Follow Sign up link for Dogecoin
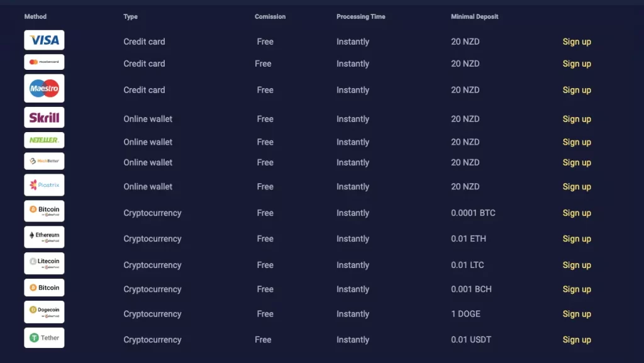Screen dimensions: 644x363 (577, 314)
